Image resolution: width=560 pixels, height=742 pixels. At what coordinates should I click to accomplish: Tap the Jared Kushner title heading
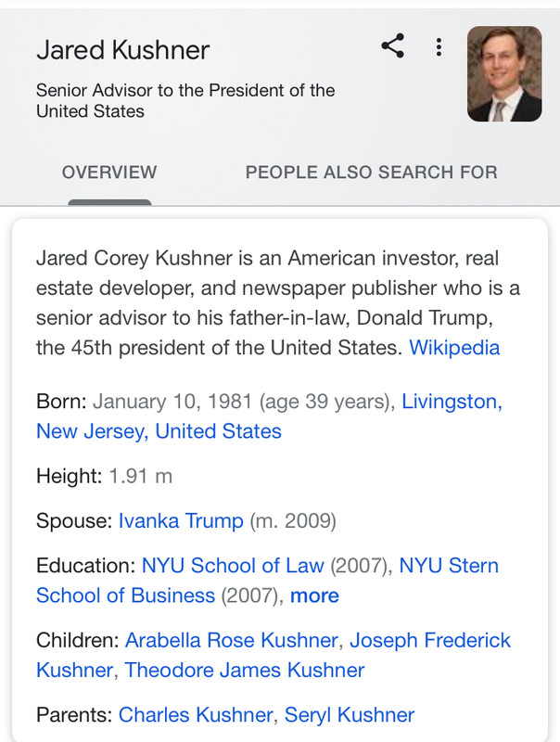click(x=123, y=50)
